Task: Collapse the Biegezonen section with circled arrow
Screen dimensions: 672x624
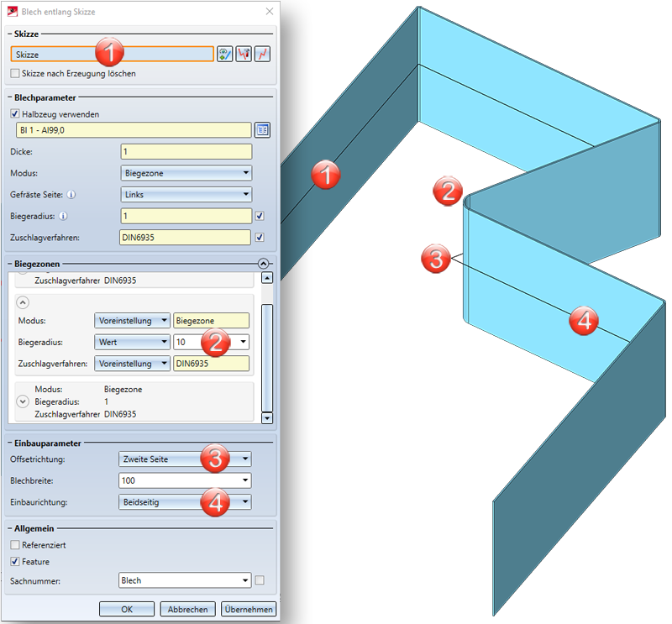Action: (x=264, y=264)
